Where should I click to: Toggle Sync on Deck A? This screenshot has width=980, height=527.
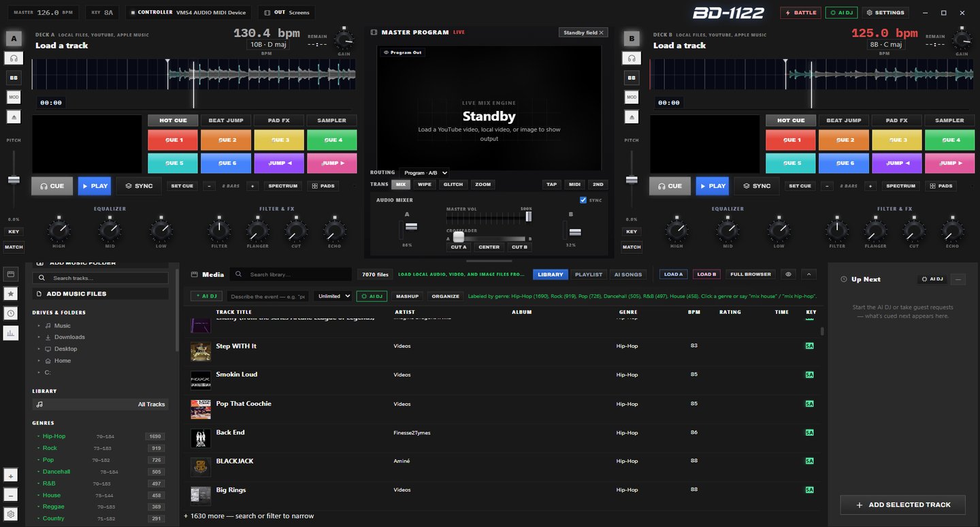pos(138,186)
